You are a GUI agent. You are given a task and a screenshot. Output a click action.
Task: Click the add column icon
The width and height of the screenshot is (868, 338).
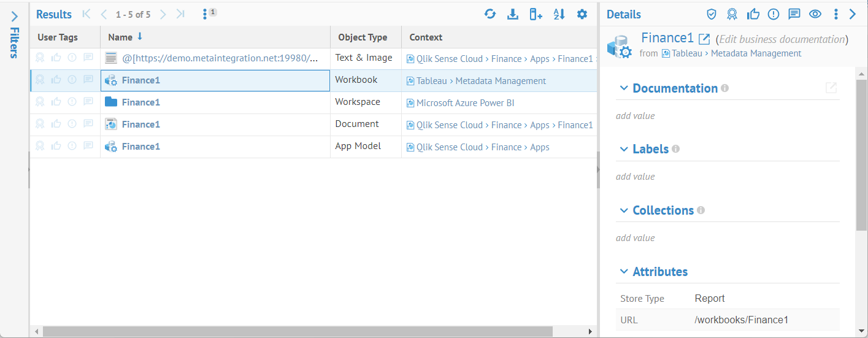click(536, 14)
